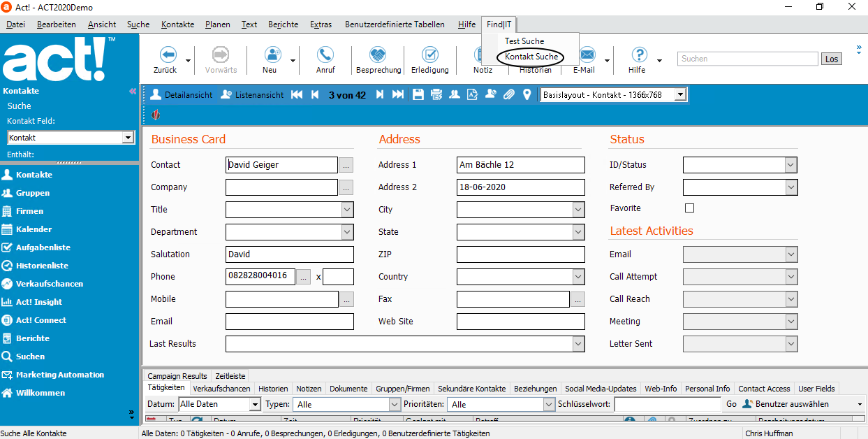Expand the City dropdown

[x=578, y=210]
